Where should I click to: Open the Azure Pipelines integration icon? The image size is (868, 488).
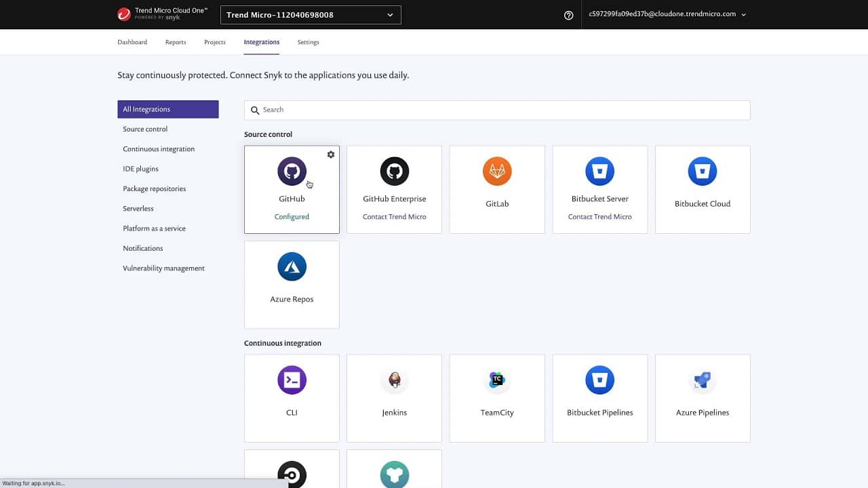703,380
